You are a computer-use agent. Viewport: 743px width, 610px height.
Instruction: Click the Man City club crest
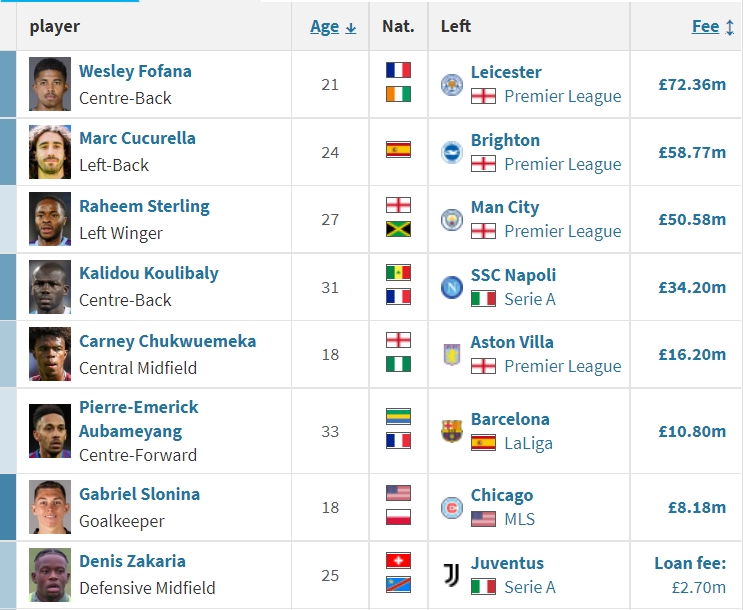pos(452,220)
